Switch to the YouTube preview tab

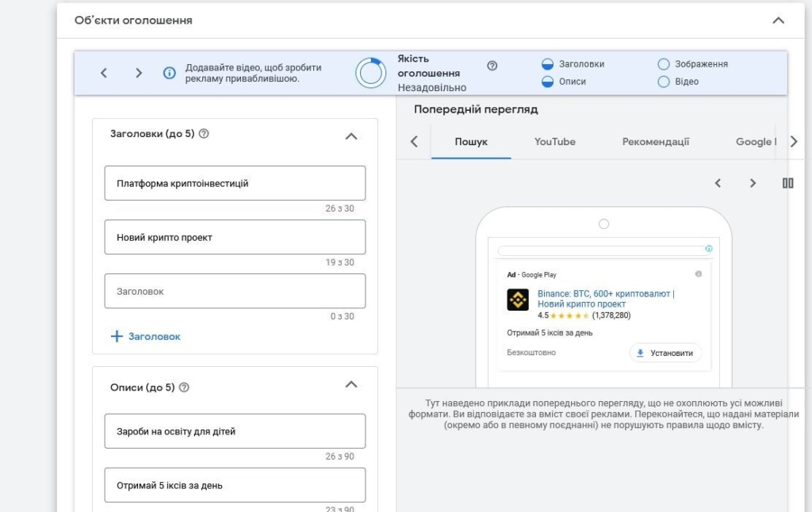click(x=554, y=142)
